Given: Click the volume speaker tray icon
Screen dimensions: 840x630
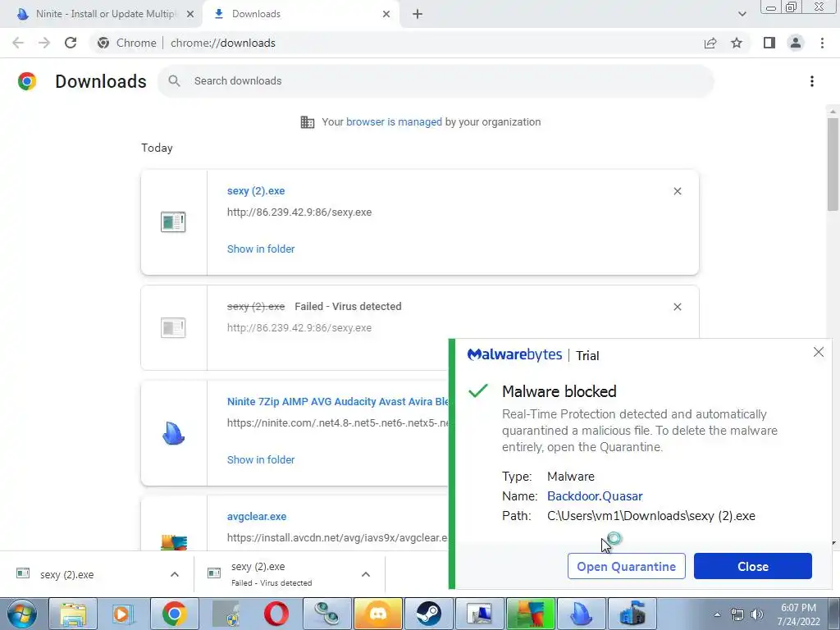Looking at the screenshot, I should (757, 614).
